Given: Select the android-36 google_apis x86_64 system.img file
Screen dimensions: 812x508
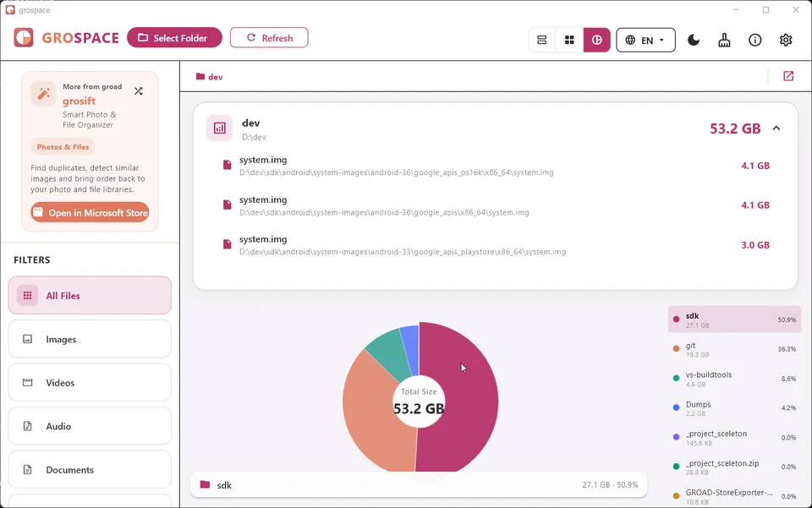Looking at the screenshot, I should click(x=496, y=205).
